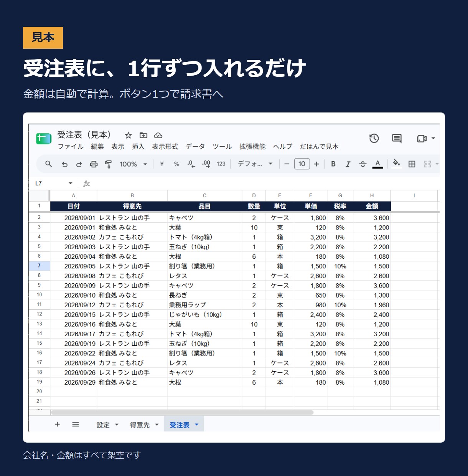Click the 得意先 header cell
The height and width of the screenshot is (476, 468).
132,206
